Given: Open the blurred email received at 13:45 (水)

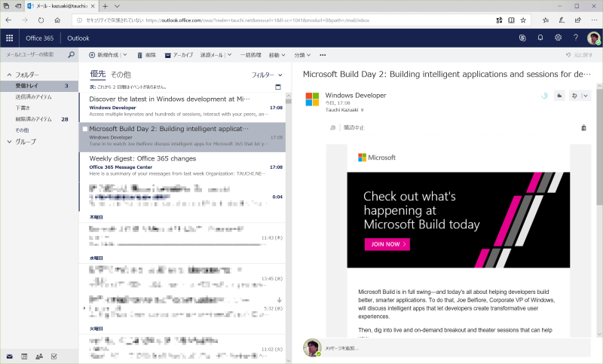Looking at the screenshot, I should [182, 277].
